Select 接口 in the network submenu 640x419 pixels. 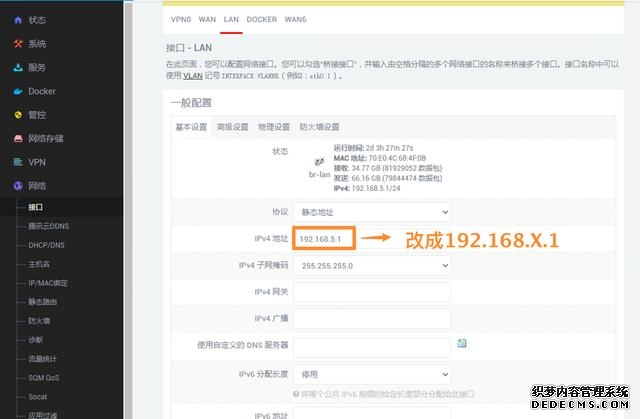(x=36, y=207)
